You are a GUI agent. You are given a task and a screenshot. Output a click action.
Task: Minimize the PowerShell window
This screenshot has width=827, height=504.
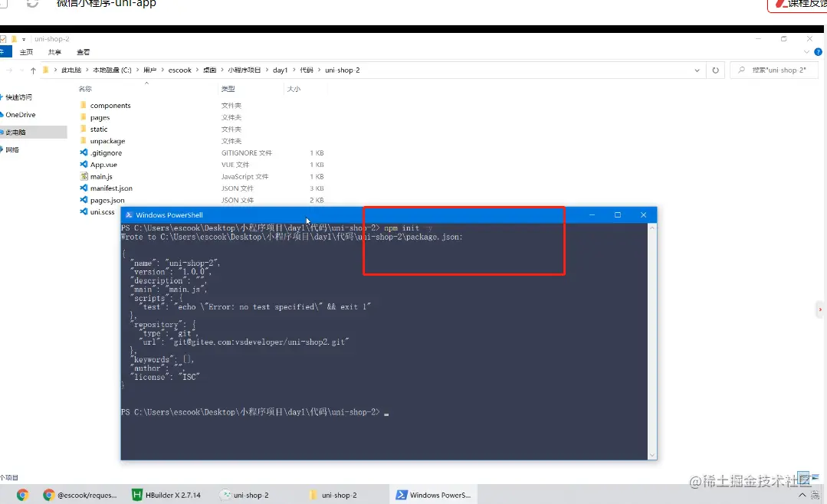point(592,214)
